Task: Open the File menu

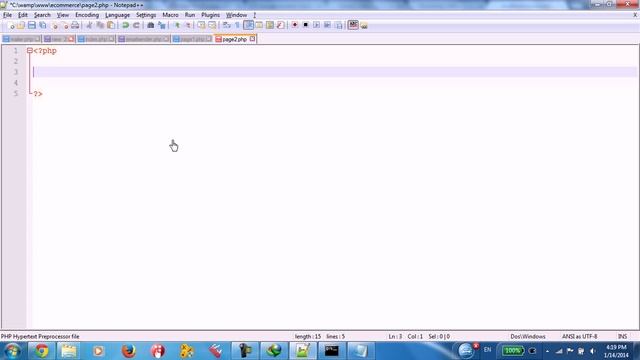Action: point(7,15)
